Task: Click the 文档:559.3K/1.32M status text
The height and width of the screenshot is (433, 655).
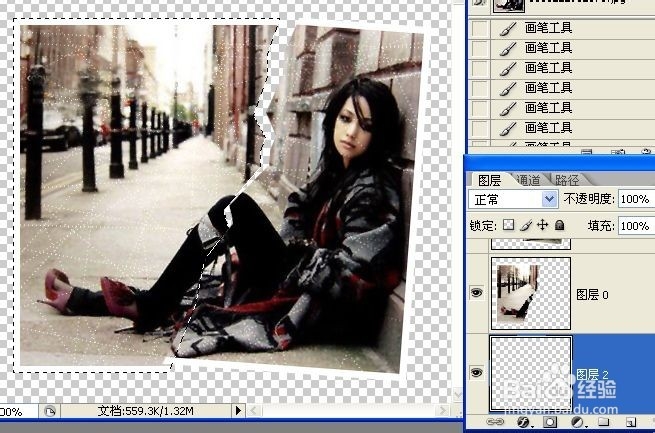Action: [x=145, y=411]
